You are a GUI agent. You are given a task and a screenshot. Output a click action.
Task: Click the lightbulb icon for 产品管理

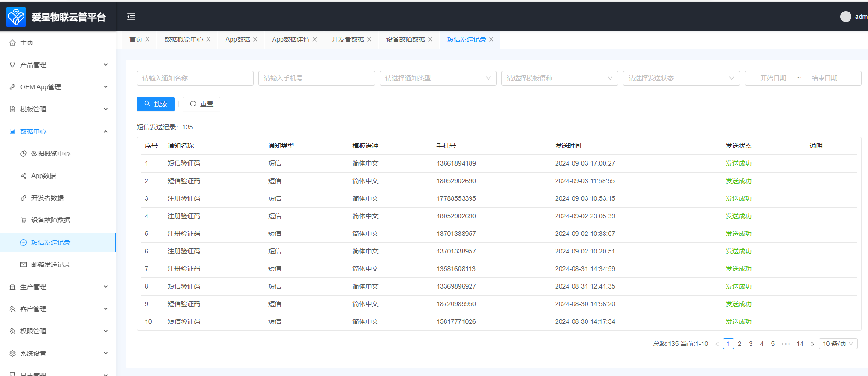point(12,65)
